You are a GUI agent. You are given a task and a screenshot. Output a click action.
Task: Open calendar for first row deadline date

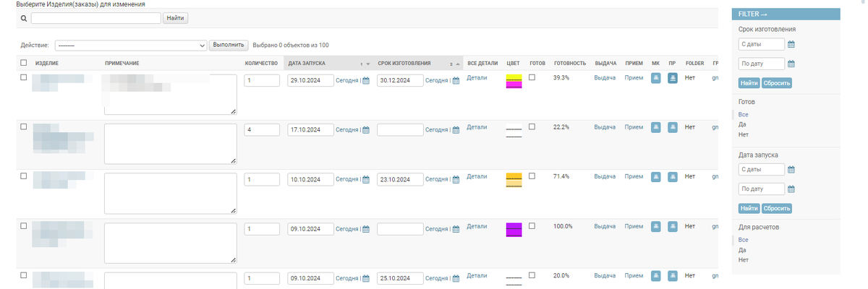click(x=456, y=80)
